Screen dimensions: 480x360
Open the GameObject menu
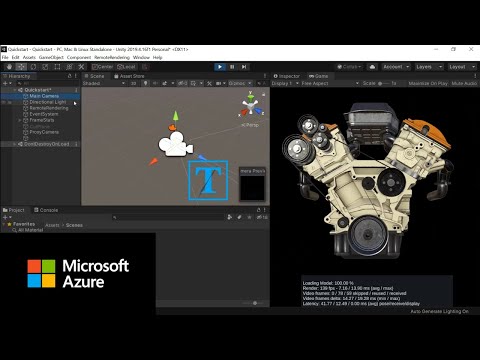(x=51, y=57)
